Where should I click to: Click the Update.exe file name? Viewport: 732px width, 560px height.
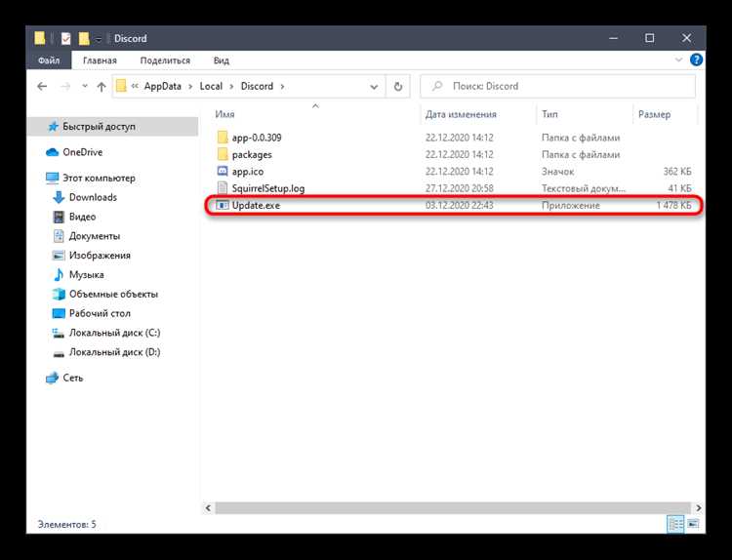coord(256,205)
